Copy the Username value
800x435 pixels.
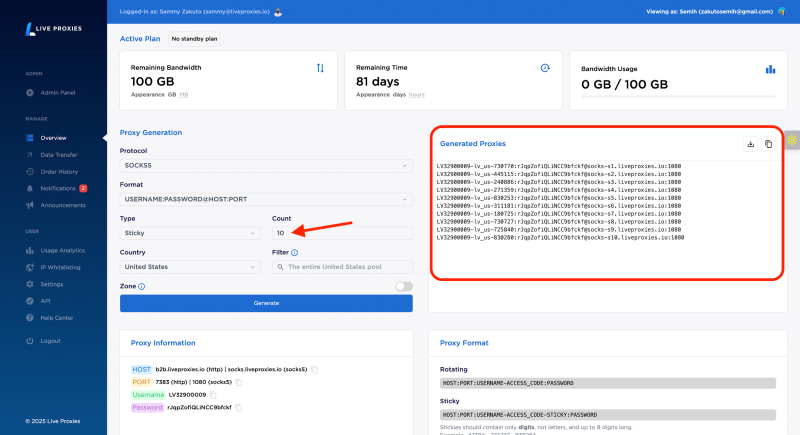[x=213, y=395]
